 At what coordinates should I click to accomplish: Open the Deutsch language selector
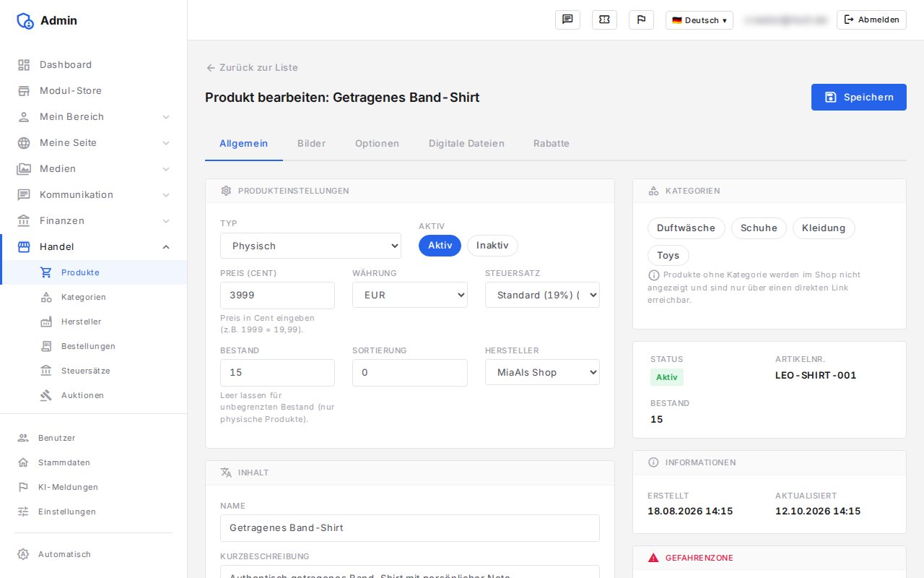(x=699, y=20)
